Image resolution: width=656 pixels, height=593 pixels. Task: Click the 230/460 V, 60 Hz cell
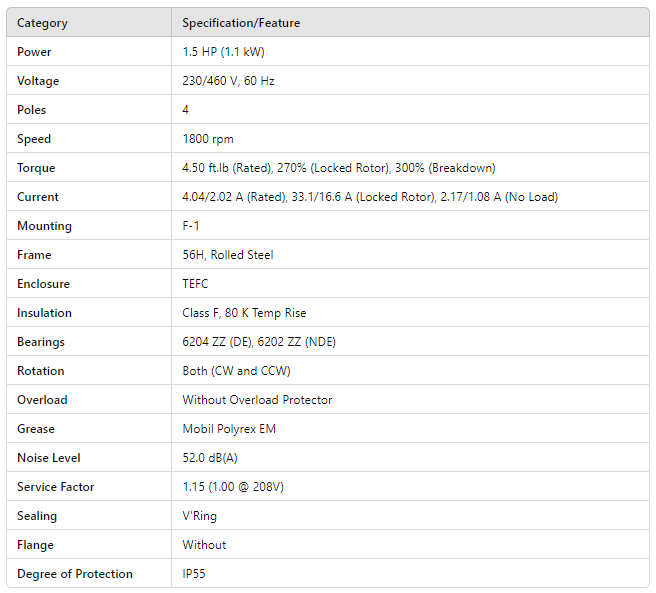(x=228, y=81)
